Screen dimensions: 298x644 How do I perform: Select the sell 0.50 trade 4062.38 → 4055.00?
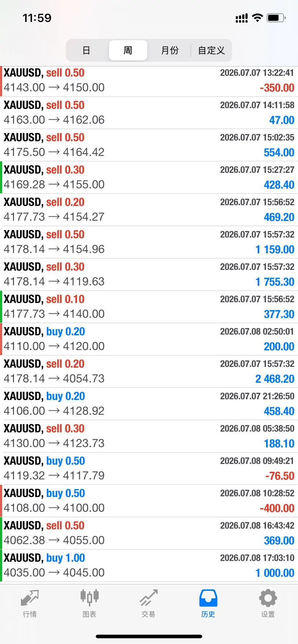[x=149, y=533]
